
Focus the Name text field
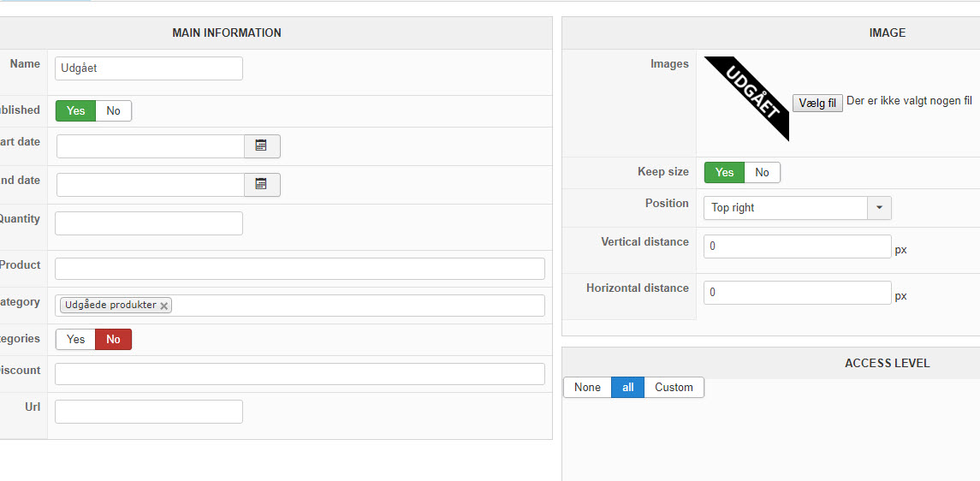pos(149,68)
